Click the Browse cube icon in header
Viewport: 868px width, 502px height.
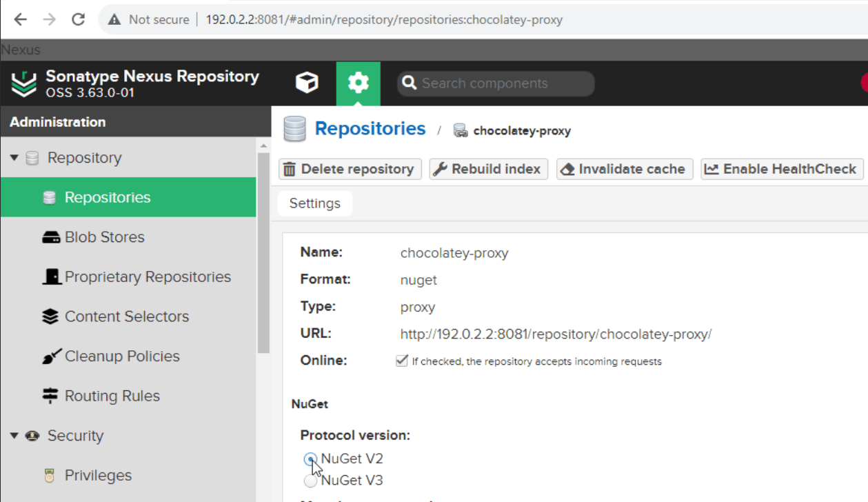point(307,83)
